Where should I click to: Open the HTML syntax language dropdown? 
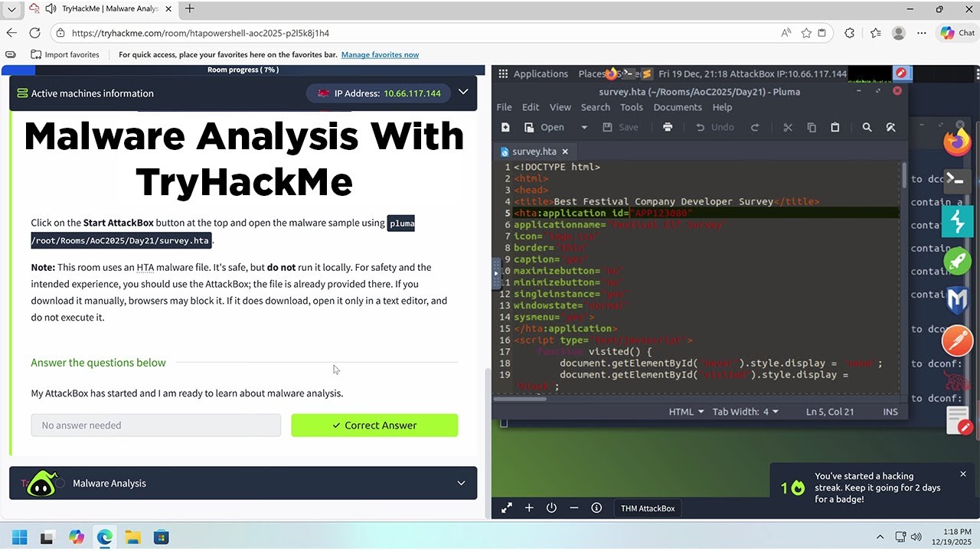tap(686, 412)
